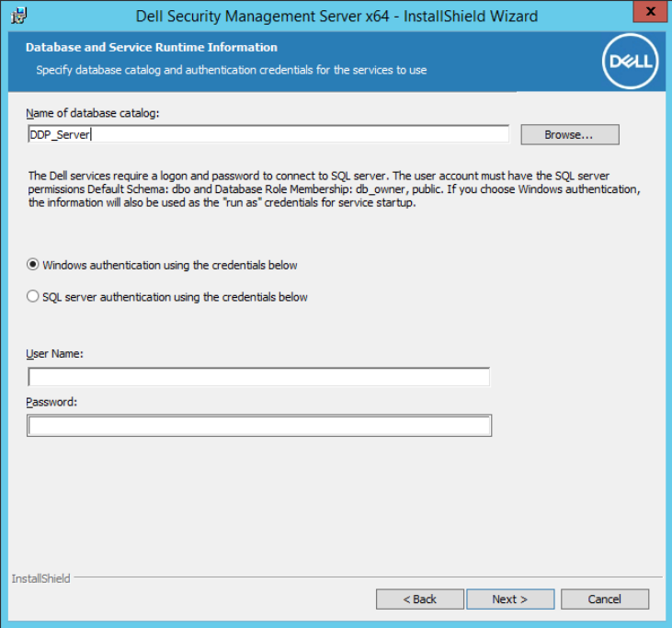Focus the database catalog name field
Screen dimensions: 672x628
[268, 134]
